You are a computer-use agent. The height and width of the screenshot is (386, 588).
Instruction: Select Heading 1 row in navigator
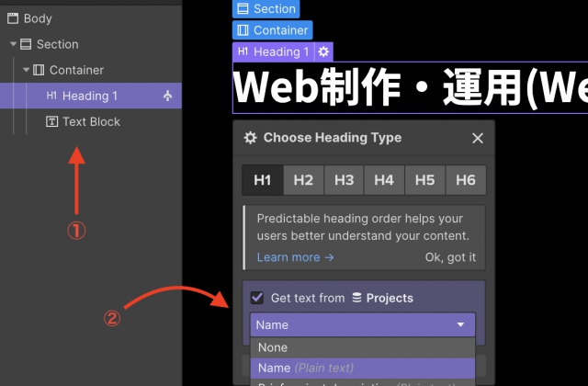tap(91, 96)
